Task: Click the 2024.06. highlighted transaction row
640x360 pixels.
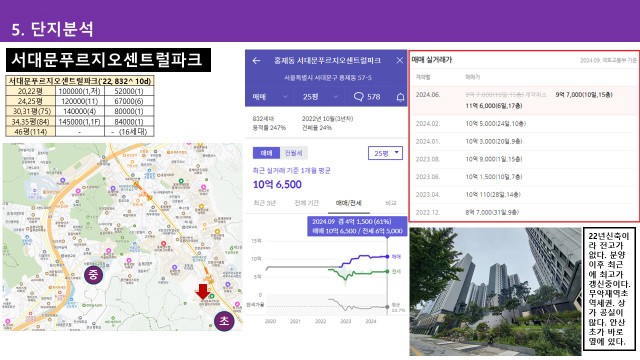Action: (524, 100)
